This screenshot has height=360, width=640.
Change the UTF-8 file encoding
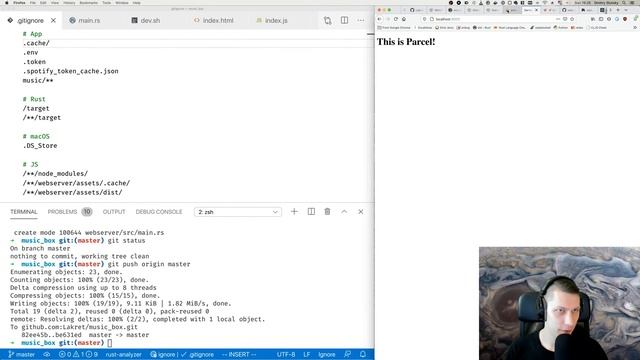pos(286,354)
